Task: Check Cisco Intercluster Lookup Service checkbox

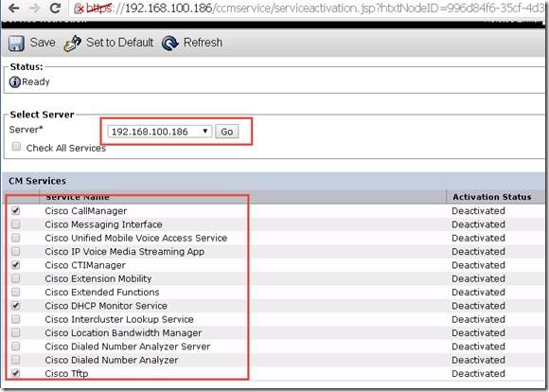Action: coord(16,319)
